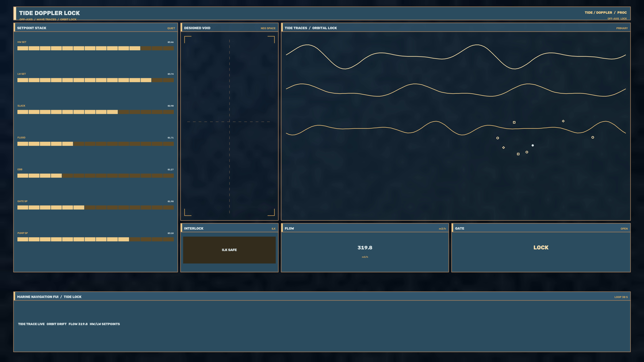Click the EBB value 01.27
Screen dimensions: 644x362
click(171, 170)
